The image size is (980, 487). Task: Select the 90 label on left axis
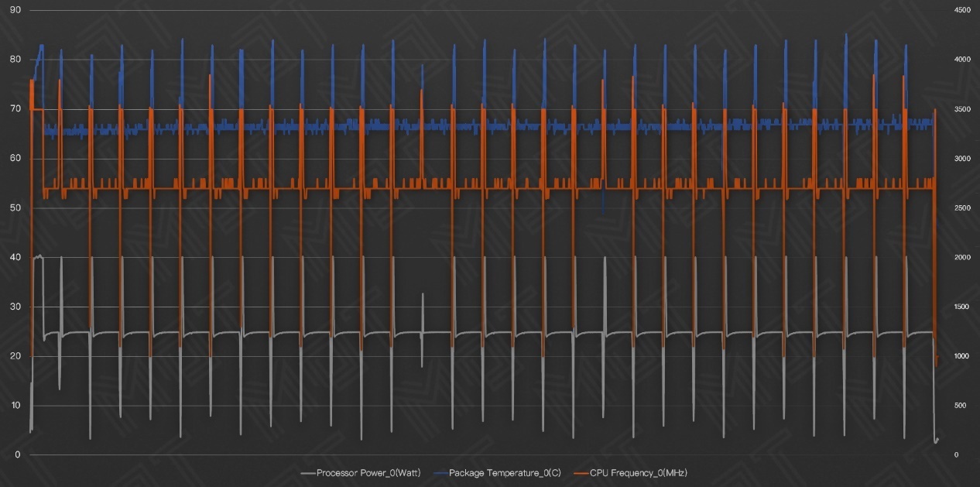pos(15,11)
